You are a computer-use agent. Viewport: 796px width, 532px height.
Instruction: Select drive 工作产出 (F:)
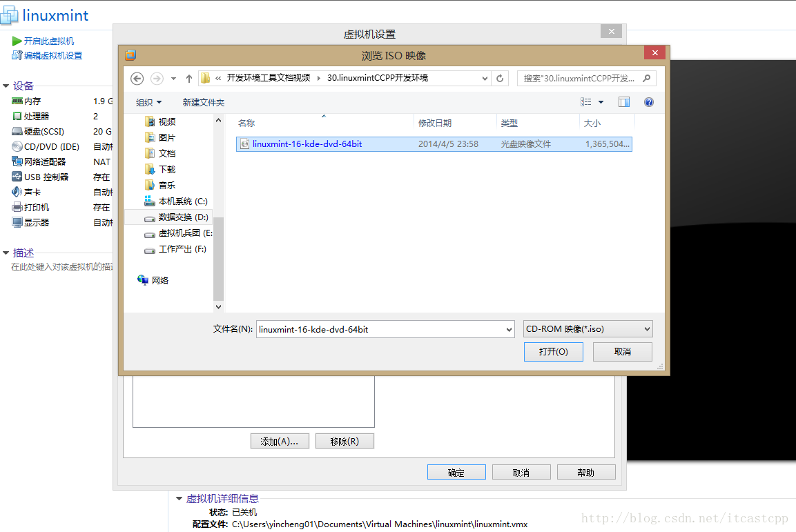tap(175, 249)
